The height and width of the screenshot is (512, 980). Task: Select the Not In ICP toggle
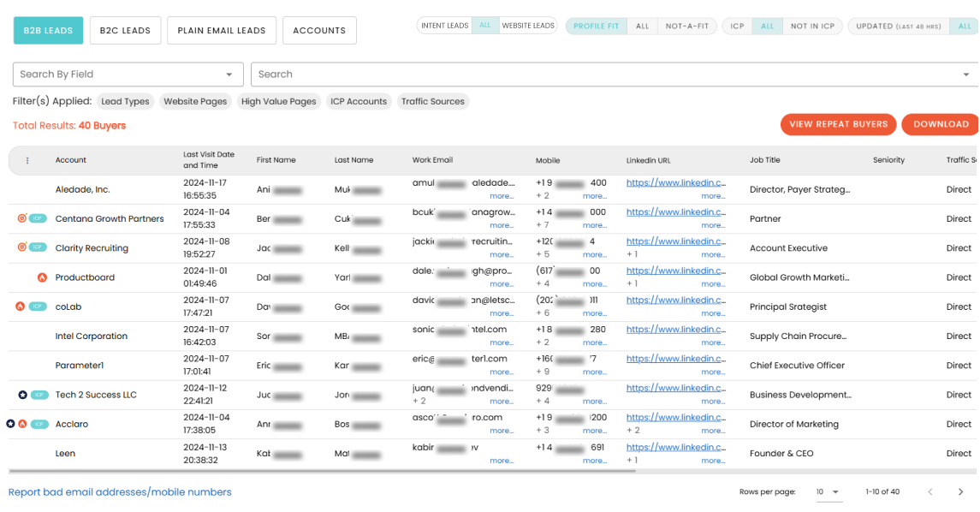point(811,27)
